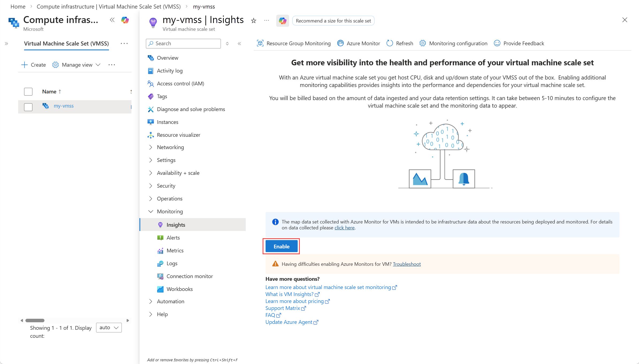
Task: Collapse the Compute infrastructure panel with double chevron
Action: (x=112, y=20)
